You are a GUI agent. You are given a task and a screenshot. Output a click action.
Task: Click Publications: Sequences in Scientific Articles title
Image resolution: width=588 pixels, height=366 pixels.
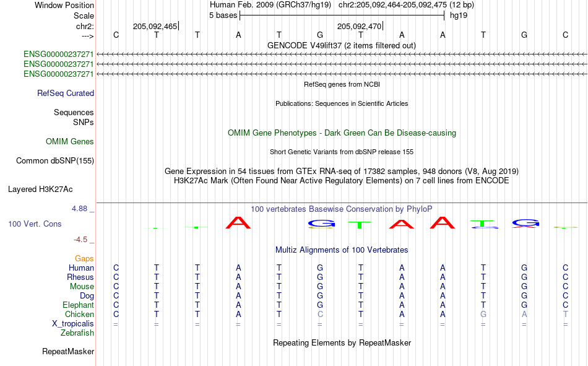342,103
